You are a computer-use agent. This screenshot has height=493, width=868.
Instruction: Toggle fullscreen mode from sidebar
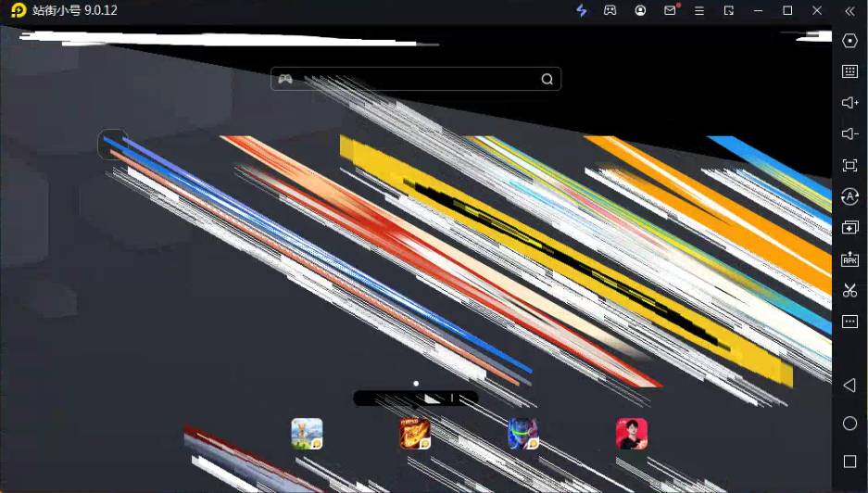point(849,165)
